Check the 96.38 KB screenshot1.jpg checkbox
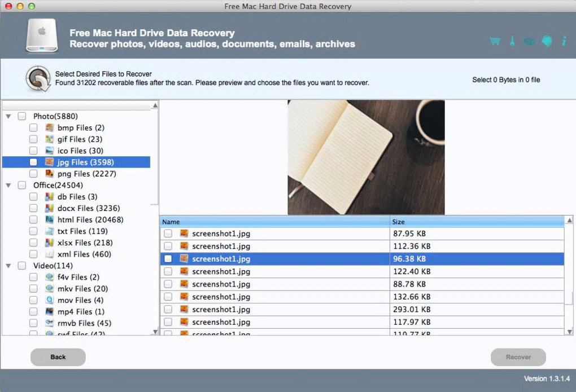Viewport: 576px width, 392px height. click(x=168, y=259)
